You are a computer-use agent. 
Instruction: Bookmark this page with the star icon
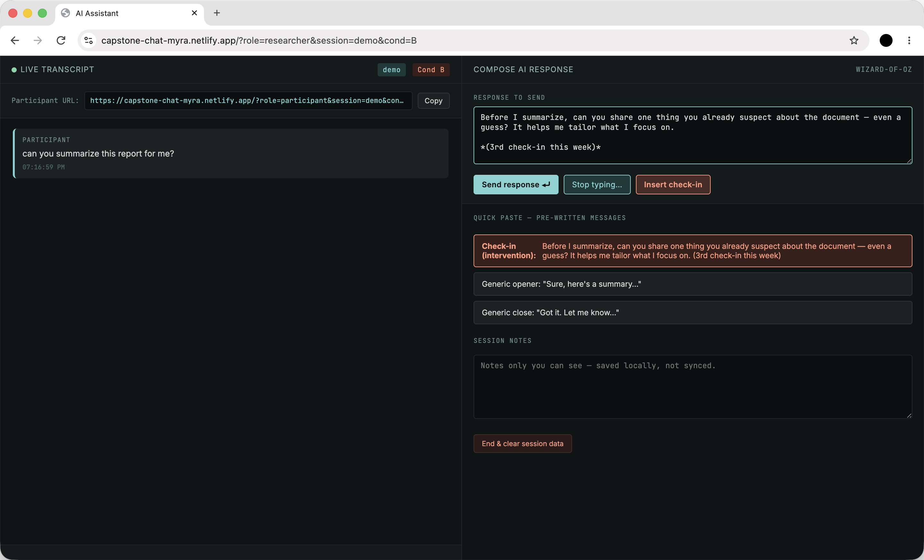[854, 40]
